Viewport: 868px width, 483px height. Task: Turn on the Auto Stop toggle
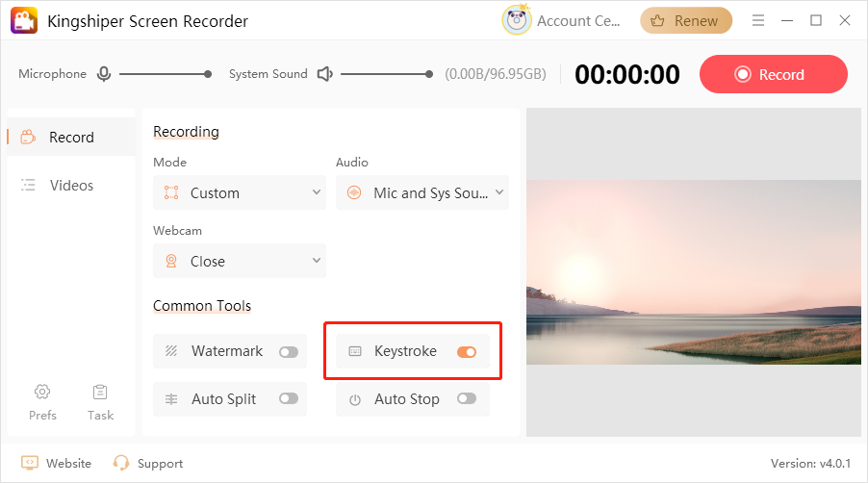tap(467, 398)
